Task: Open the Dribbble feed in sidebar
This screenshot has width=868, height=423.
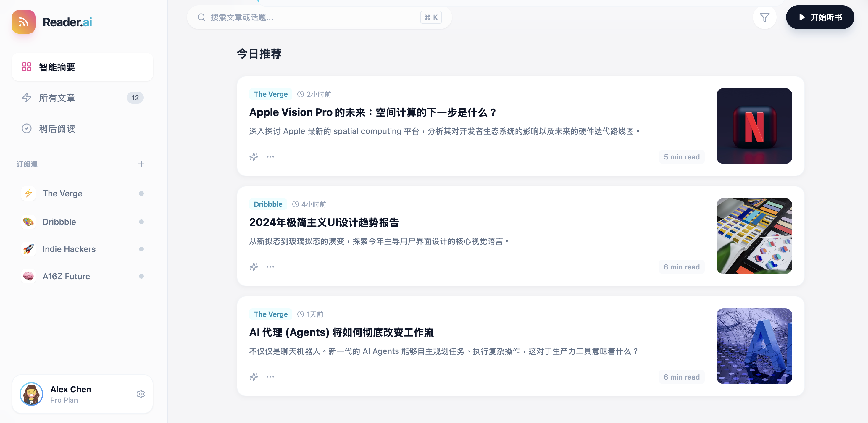Action: (59, 222)
